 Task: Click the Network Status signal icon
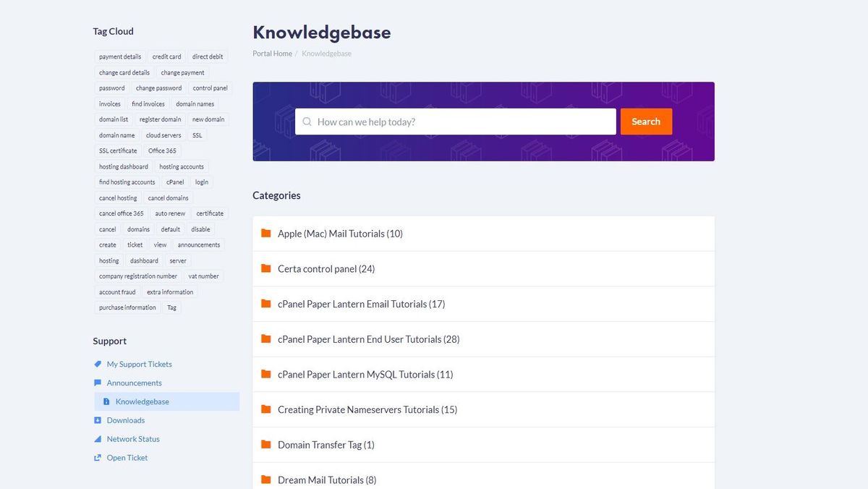(97, 438)
